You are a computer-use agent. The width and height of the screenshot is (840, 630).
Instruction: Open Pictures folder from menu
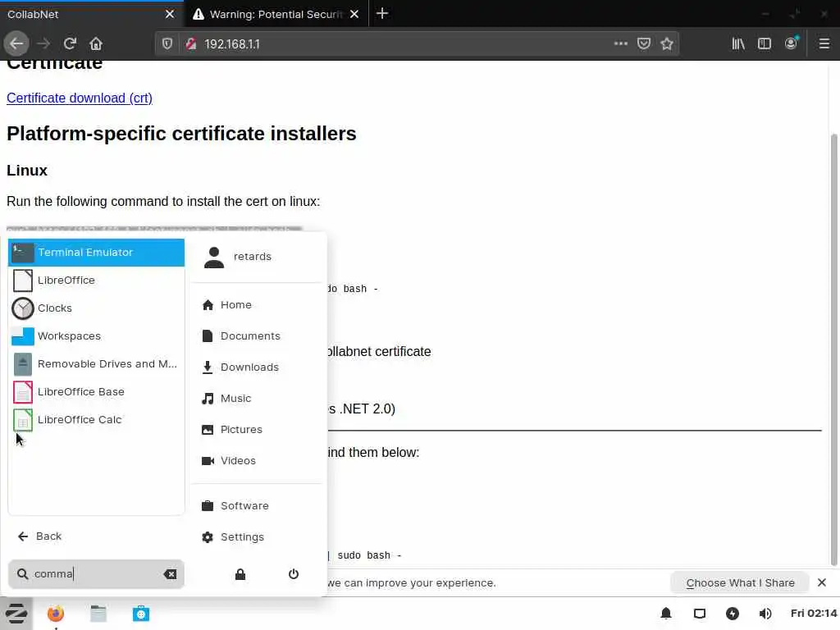(x=257, y=429)
